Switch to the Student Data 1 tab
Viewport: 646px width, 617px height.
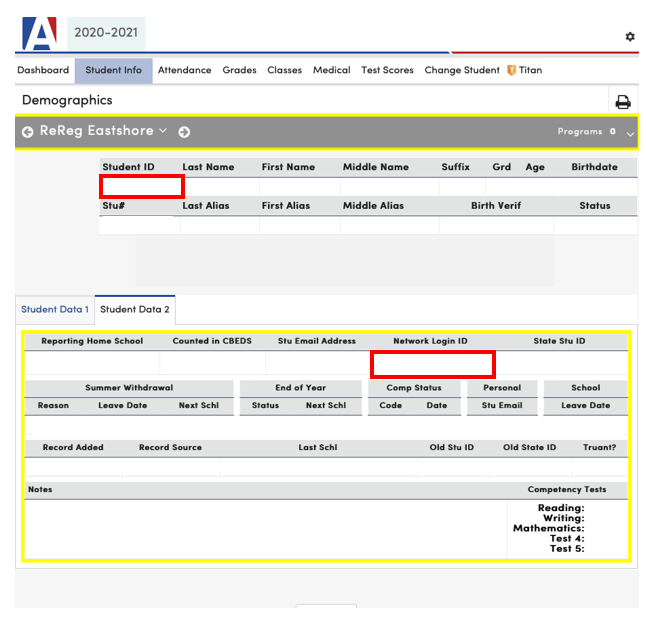click(x=55, y=310)
